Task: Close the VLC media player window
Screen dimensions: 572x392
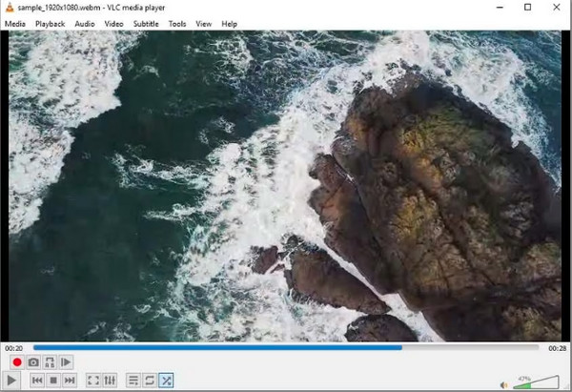Action: tap(557, 8)
